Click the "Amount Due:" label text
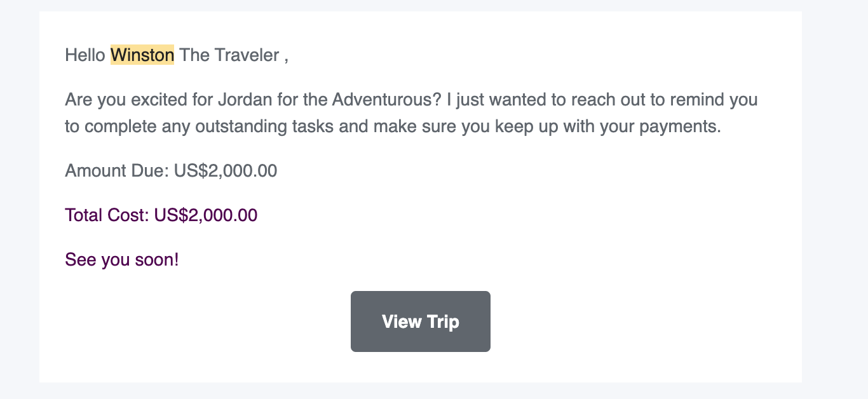The height and width of the screenshot is (399, 868). click(x=117, y=171)
